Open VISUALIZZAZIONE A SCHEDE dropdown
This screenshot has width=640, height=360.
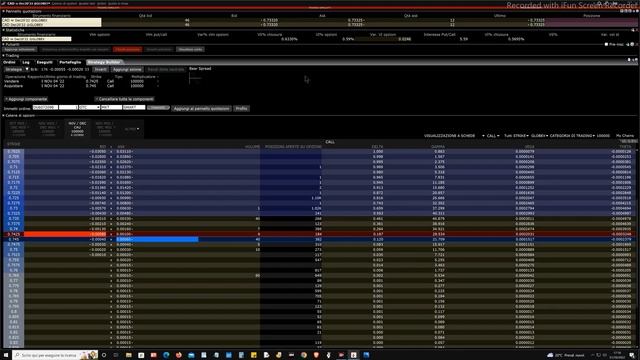(454, 136)
